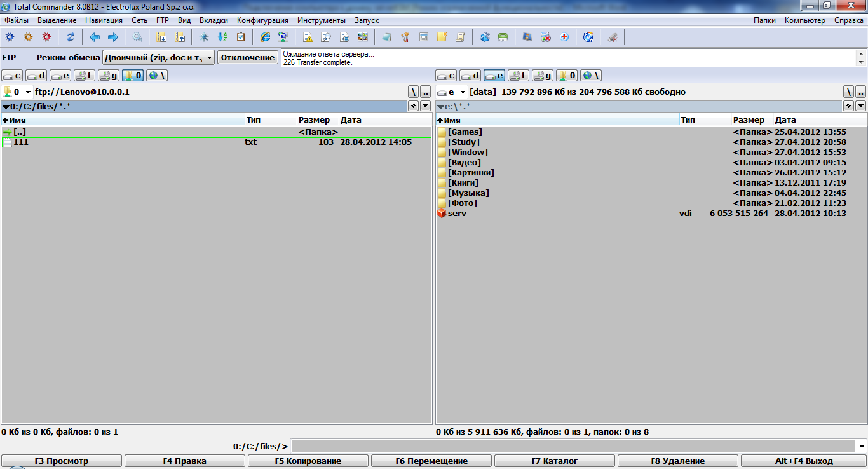Viewport: 868px width, 469px height.
Task: Select the serv vdi file in right panel
Action: point(651,214)
